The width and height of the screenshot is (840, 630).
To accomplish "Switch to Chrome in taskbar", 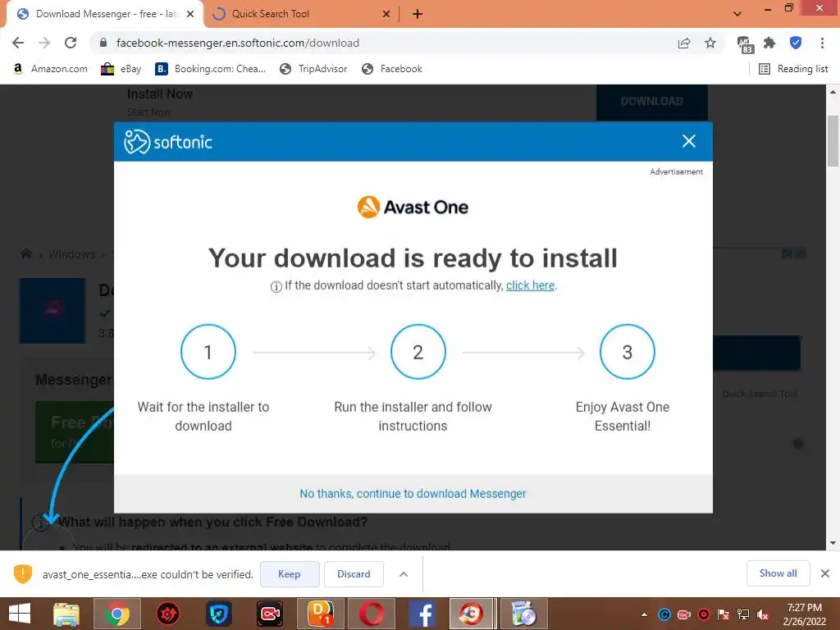I will [117, 614].
